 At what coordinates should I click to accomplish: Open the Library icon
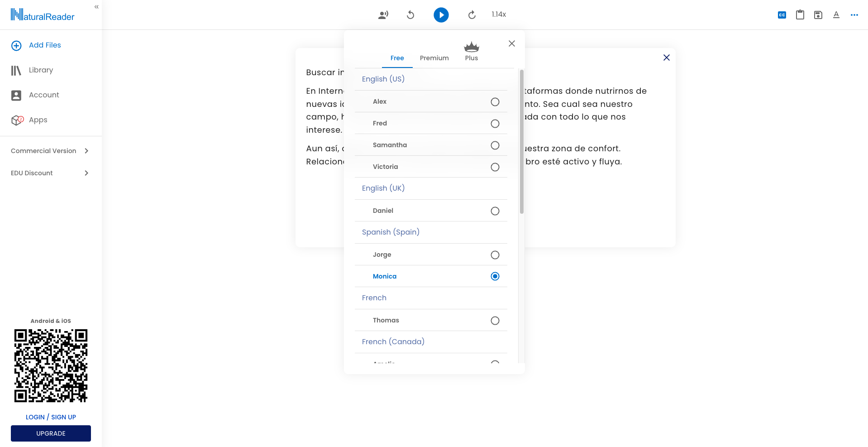[x=16, y=70]
